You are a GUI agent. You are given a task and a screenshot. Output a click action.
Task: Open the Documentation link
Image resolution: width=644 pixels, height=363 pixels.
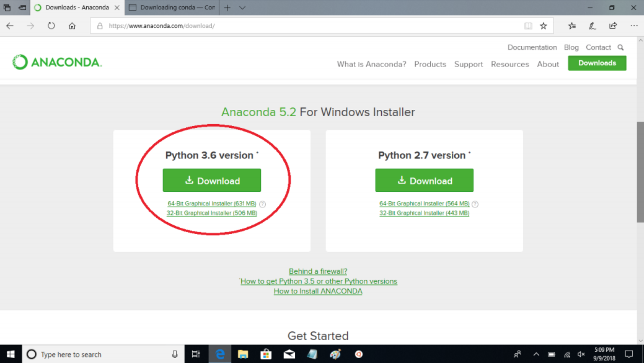pyautogui.click(x=532, y=47)
